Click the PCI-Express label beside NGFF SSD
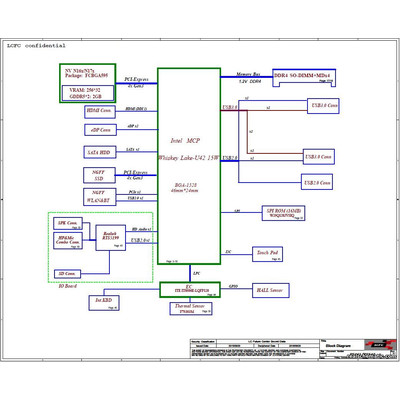 pyautogui.click(x=135, y=172)
